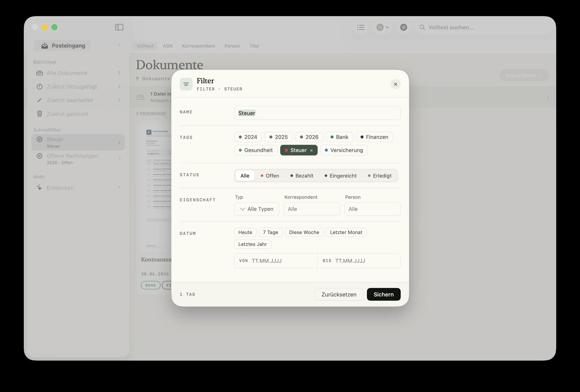Switch to Person search tab
The height and width of the screenshot is (392, 580).
(232, 46)
